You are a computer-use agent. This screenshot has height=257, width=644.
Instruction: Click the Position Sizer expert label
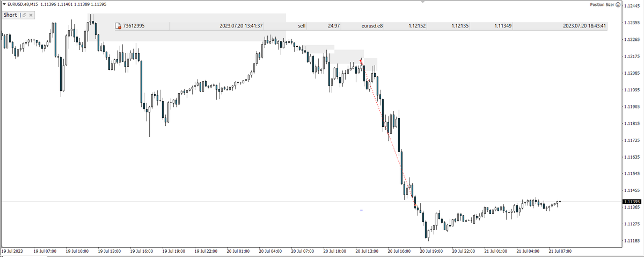point(602,4)
